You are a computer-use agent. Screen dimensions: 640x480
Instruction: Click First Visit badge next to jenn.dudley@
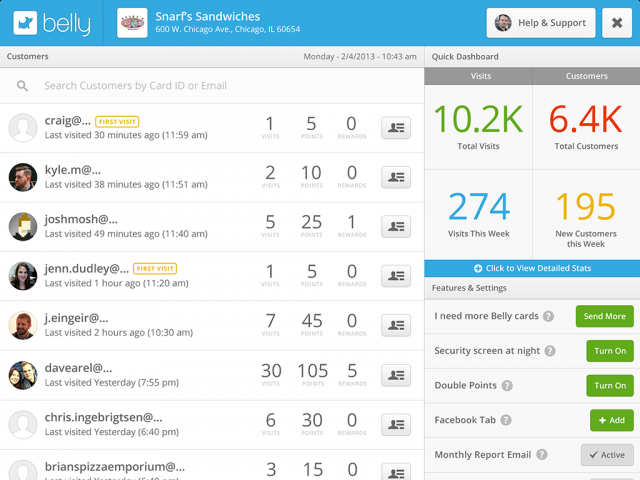click(x=155, y=269)
